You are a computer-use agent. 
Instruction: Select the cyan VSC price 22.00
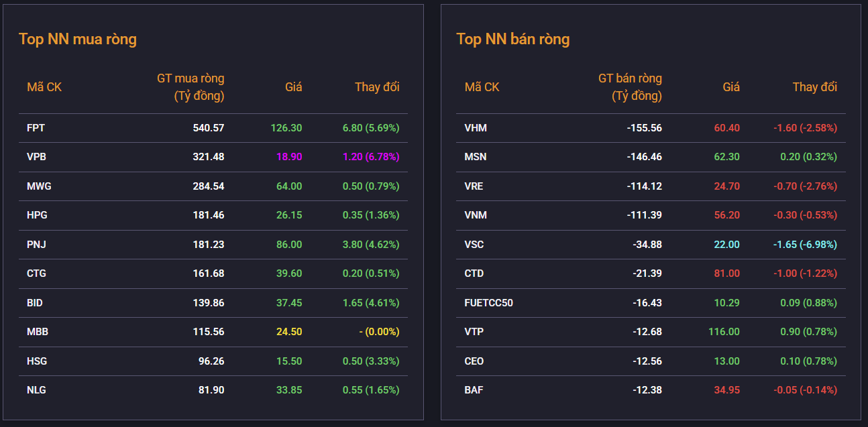tap(726, 245)
